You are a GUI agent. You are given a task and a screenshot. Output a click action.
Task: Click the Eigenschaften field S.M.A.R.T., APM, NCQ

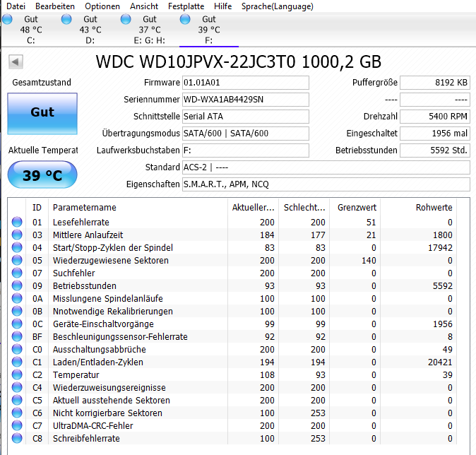click(x=326, y=184)
